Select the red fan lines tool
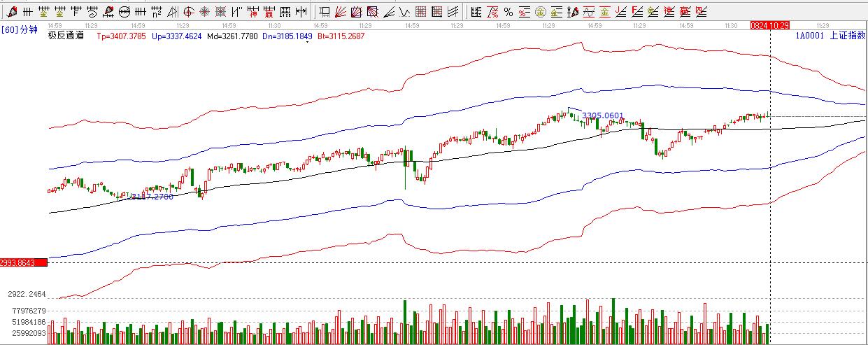Viewport: 868px width, 345px height. coord(341,12)
